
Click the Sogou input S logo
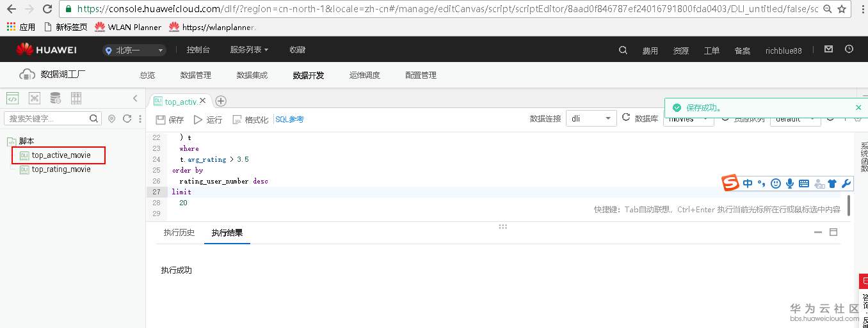[730, 184]
